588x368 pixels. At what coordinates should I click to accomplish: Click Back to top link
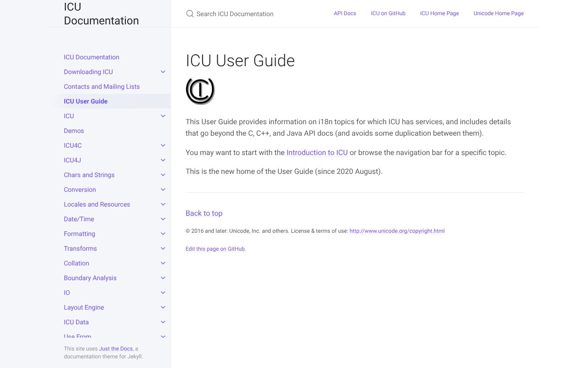point(204,213)
